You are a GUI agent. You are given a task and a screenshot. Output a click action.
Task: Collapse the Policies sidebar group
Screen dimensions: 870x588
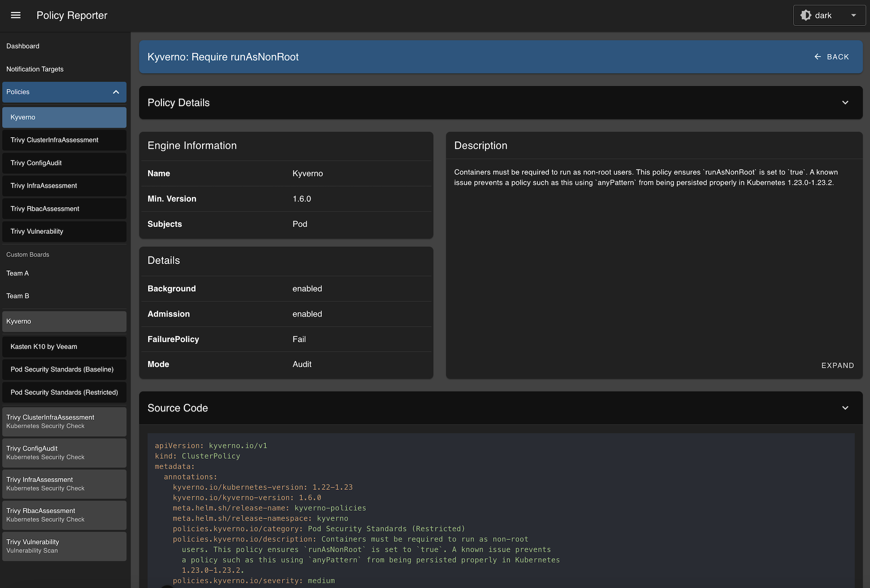coord(64,92)
